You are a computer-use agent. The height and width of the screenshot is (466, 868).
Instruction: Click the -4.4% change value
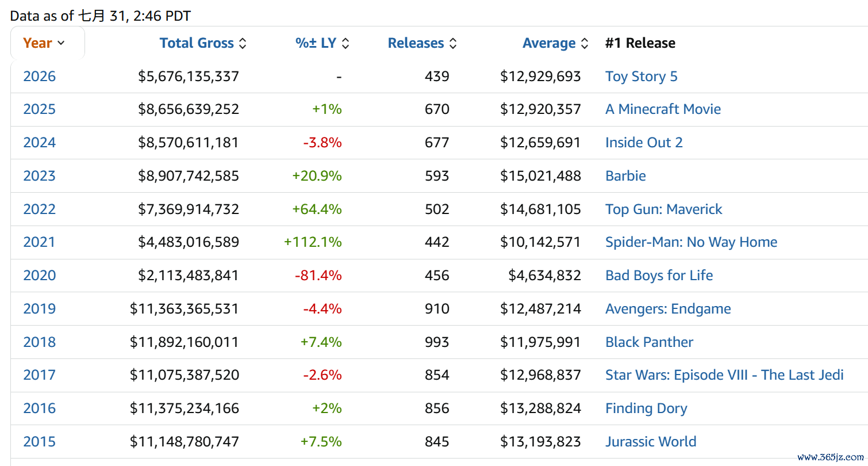coord(323,309)
